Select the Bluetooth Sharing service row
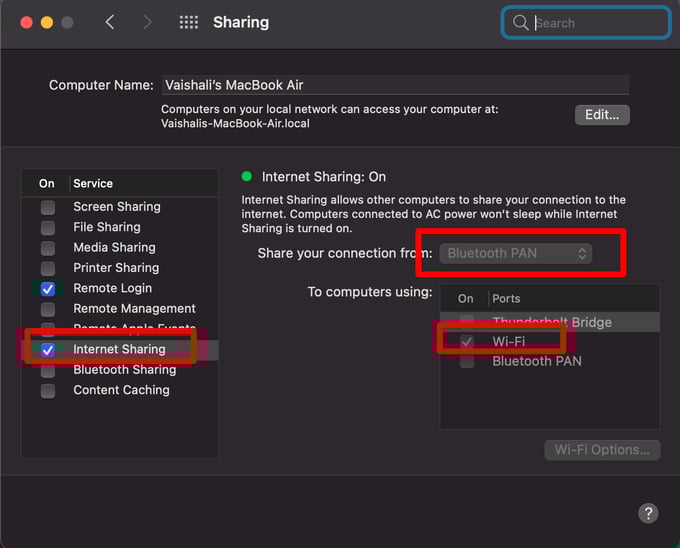680x548 pixels. [x=120, y=370]
